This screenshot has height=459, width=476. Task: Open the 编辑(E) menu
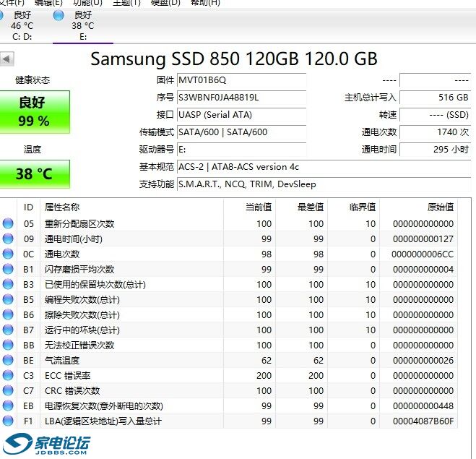(x=48, y=3)
